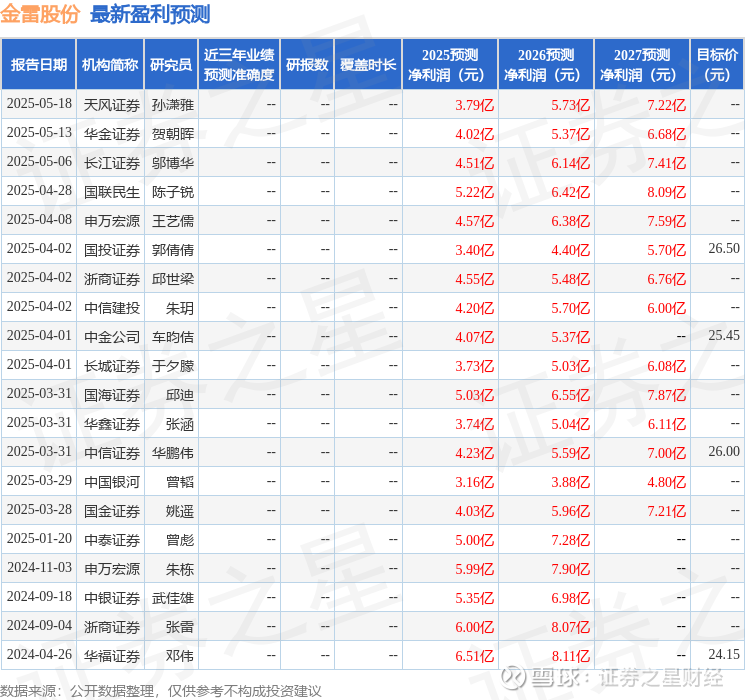
Task: Click institution 天风证券
Action: coord(112,105)
